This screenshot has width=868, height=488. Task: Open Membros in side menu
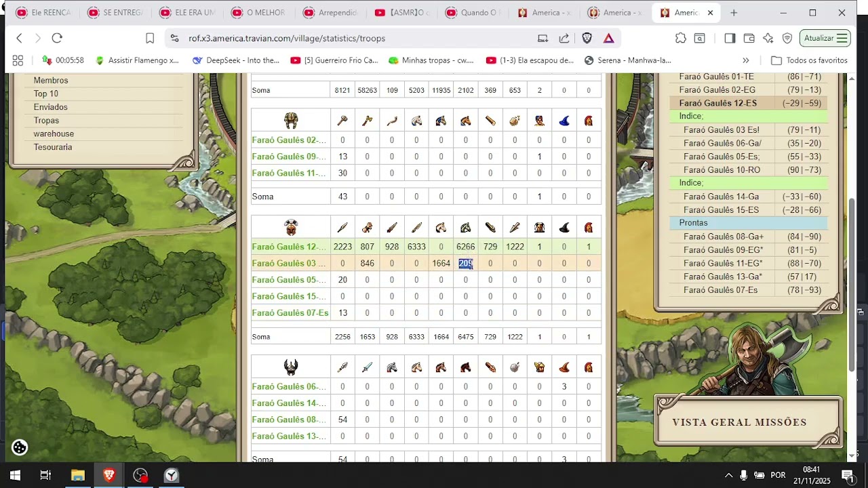(51, 80)
